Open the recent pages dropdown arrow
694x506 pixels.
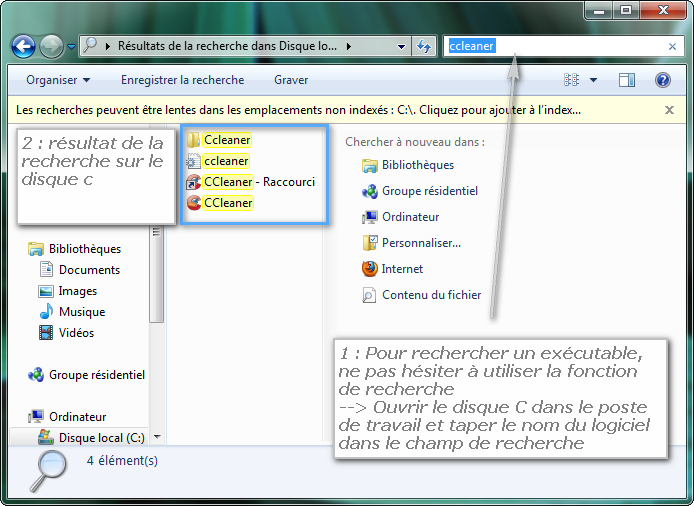71,46
